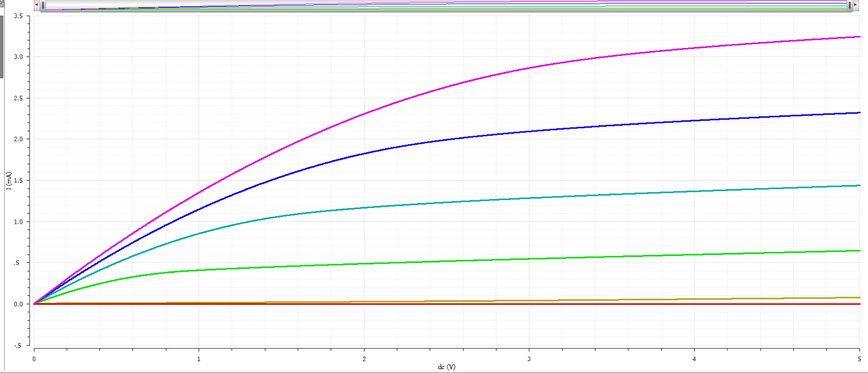Click the right red arrow on overview strip
The width and height of the screenshot is (868, 373).
coord(855,5)
